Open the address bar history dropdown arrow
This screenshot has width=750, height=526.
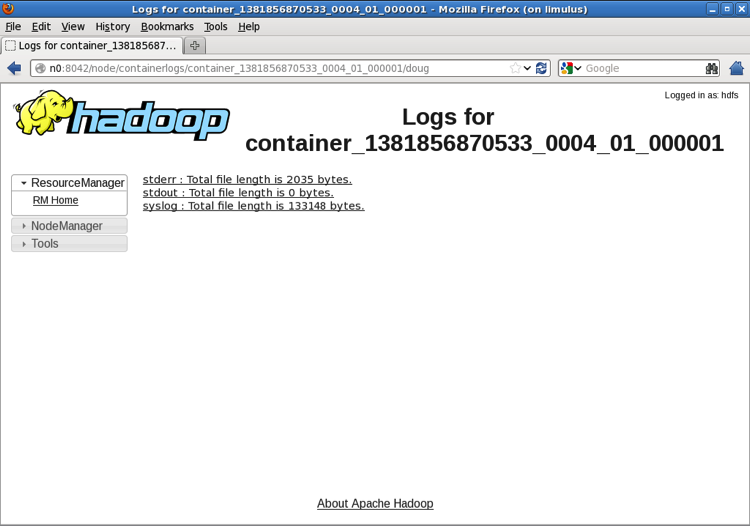pyautogui.click(x=528, y=68)
